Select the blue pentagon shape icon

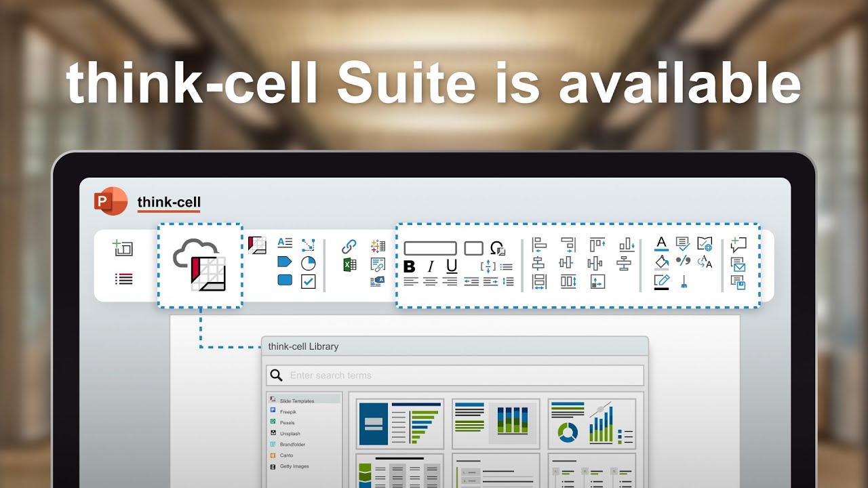point(285,262)
